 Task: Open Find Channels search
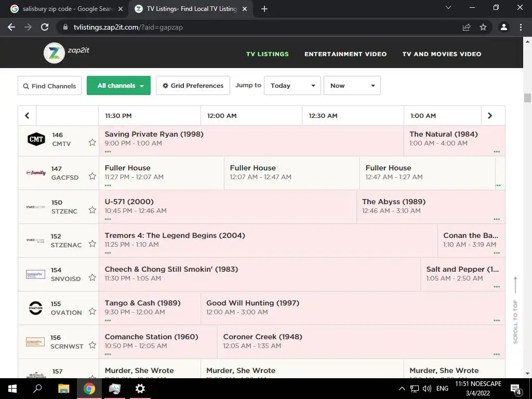(49, 86)
